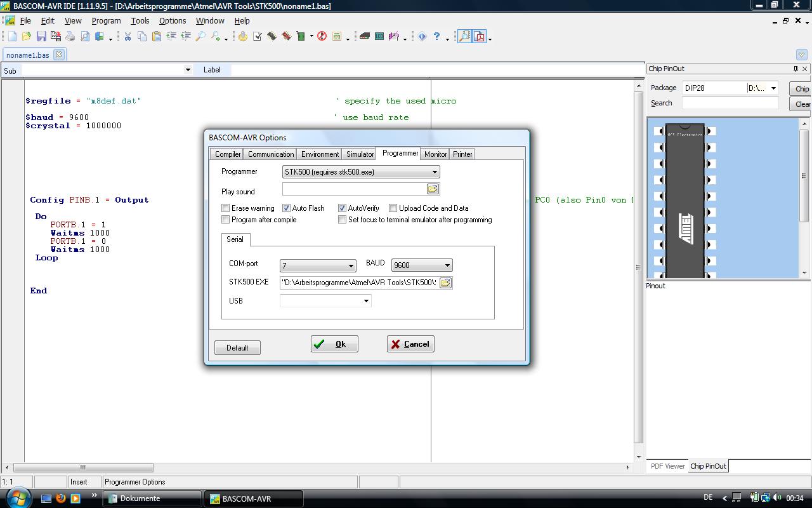Open the Simulator from its toolbar icon
Image resolution: width=812 pixels, height=508 pixels.
pos(337,37)
